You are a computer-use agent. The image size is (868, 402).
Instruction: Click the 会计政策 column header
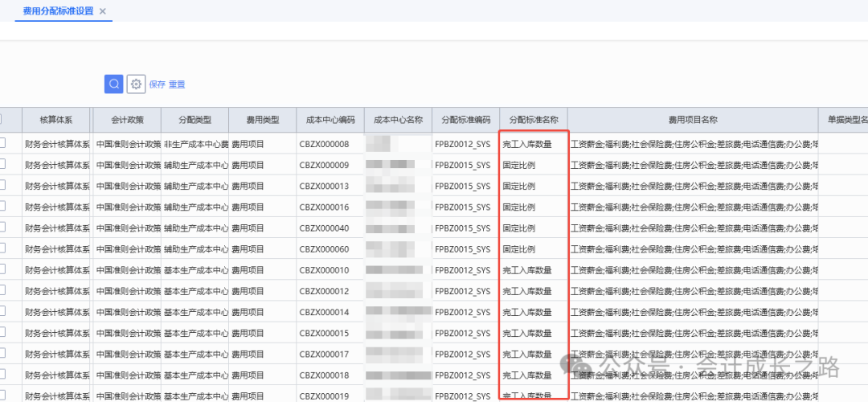[x=127, y=120]
